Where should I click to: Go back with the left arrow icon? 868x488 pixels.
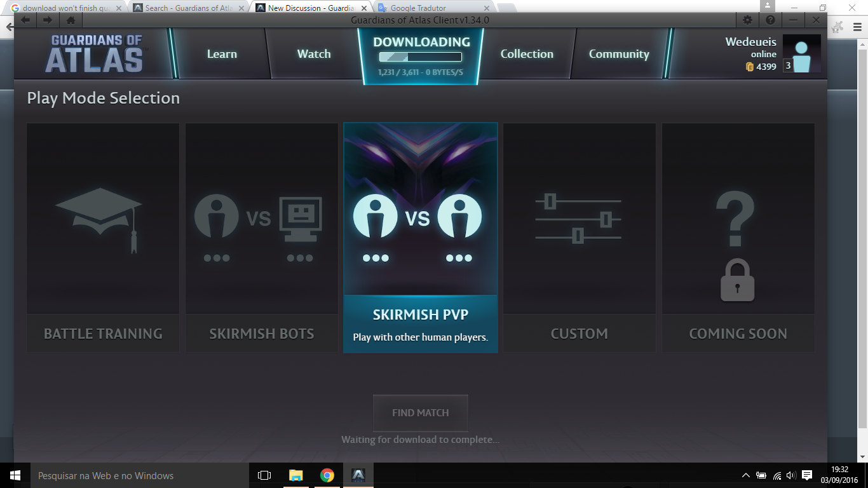point(26,20)
